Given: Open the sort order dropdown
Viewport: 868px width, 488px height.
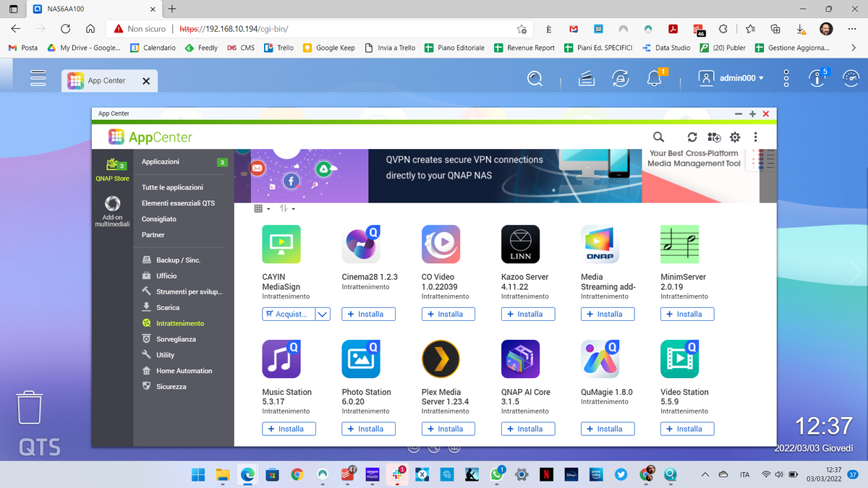Looking at the screenshot, I should 287,209.
